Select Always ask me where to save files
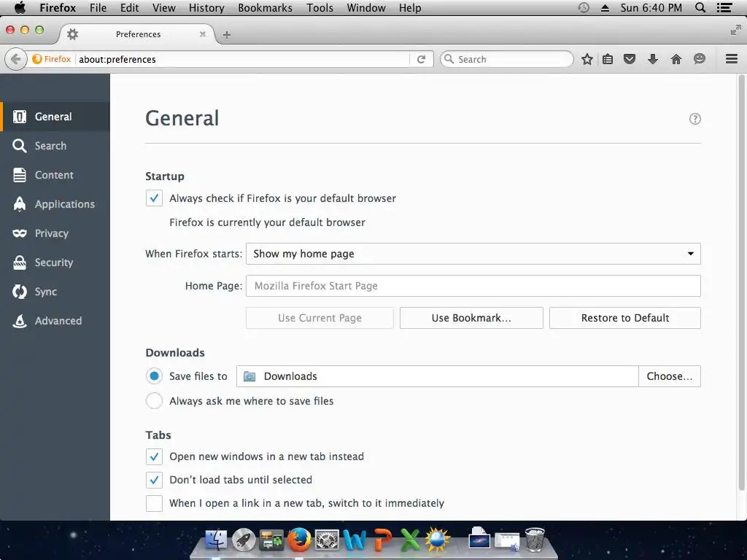Viewport: 747px width, 560px height. 154,401
